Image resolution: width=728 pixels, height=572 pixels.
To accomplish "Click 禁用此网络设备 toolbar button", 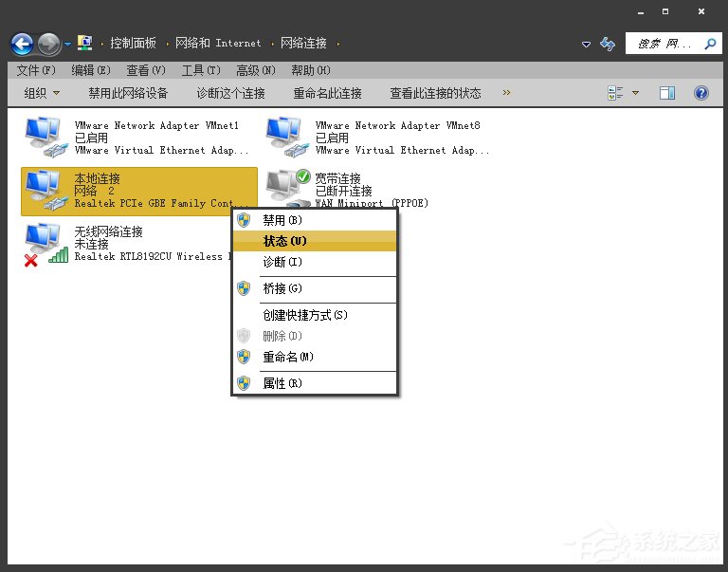I will (x=128, y=93).
